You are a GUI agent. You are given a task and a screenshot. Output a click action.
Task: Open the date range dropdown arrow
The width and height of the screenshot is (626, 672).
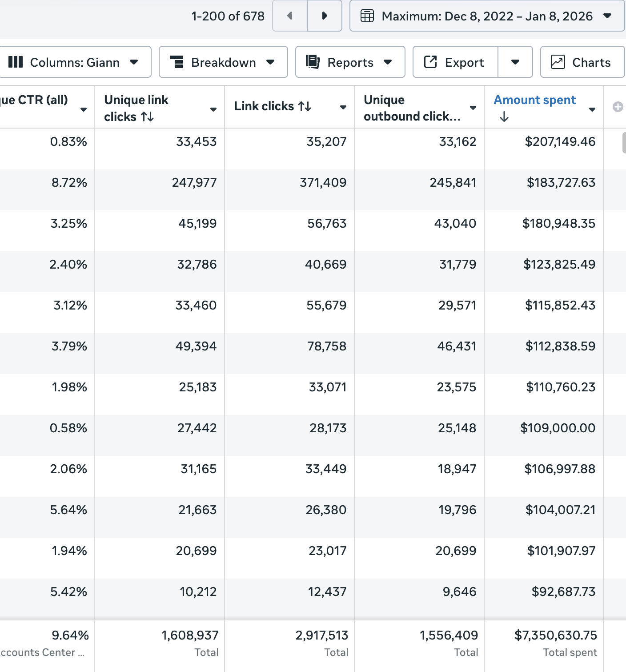tap(607, 16)
